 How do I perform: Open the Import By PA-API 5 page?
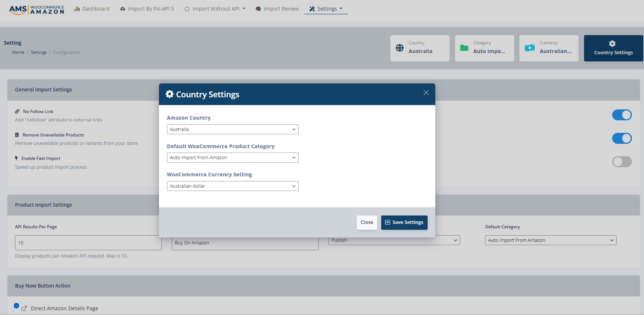point(147,9)
